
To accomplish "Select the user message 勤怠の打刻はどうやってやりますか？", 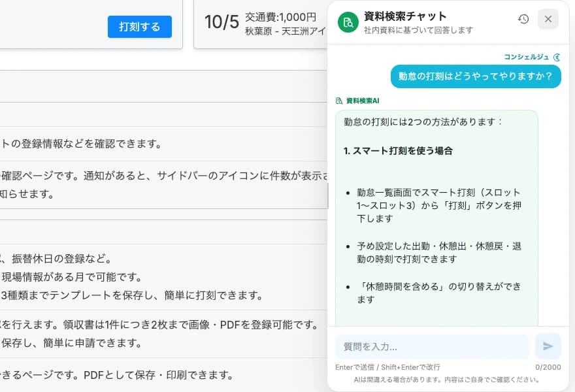I will tap(476, 76).
